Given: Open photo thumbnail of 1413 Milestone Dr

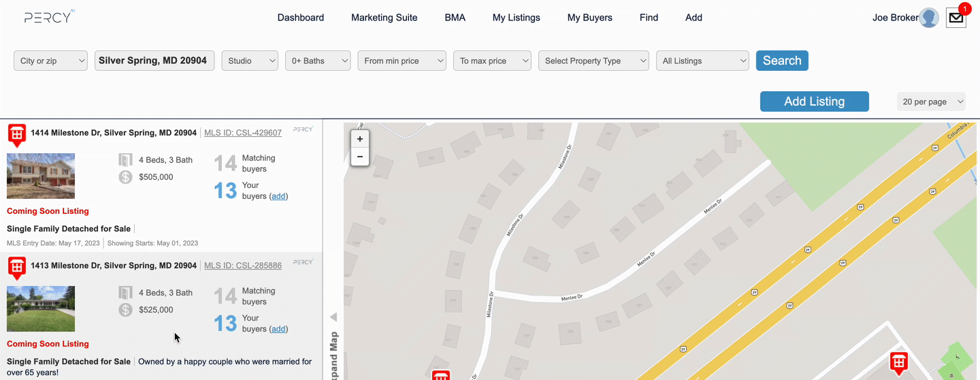Looking at the screenshot, I should coord(41,308).
